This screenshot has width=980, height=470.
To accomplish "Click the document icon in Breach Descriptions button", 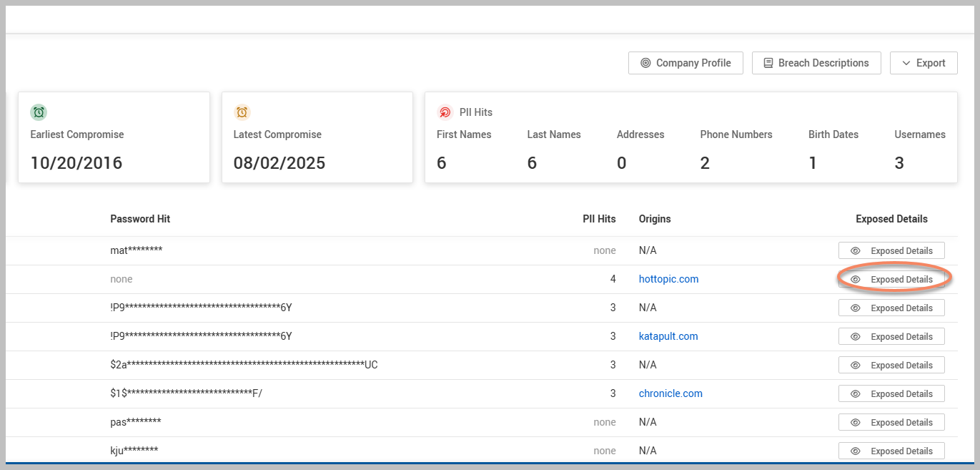I will [768, 63].
